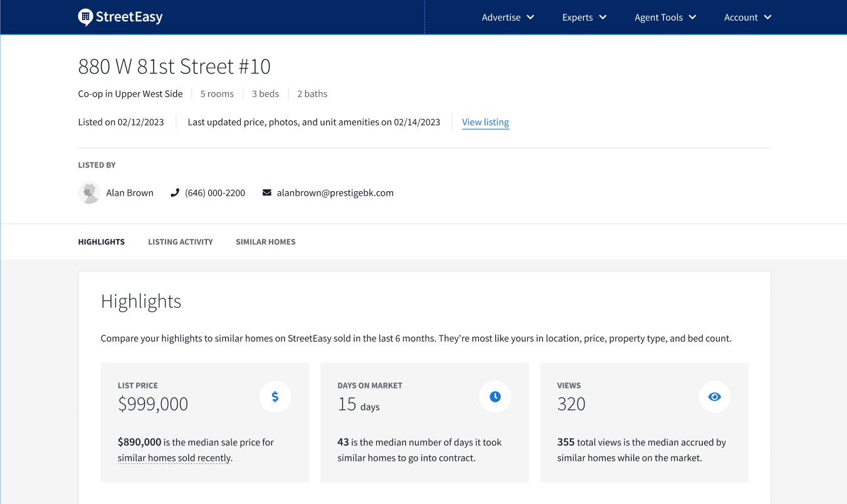Expand the Experts dropdown menu

click(584, 18)
